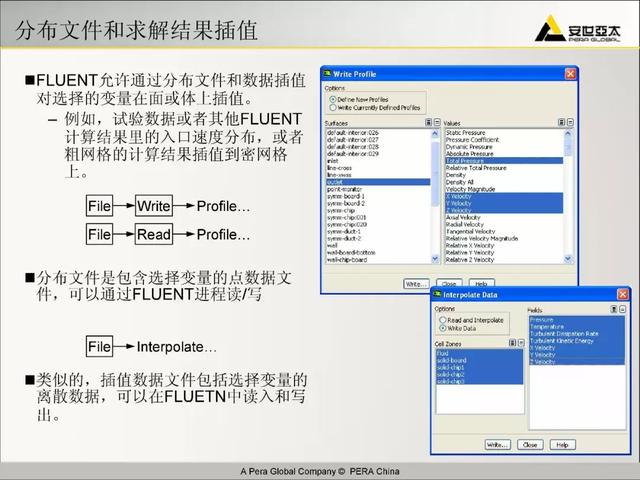Select Relative Total Pressure in Values
This screenshot has width=640, height=480.
click(504, 168)
